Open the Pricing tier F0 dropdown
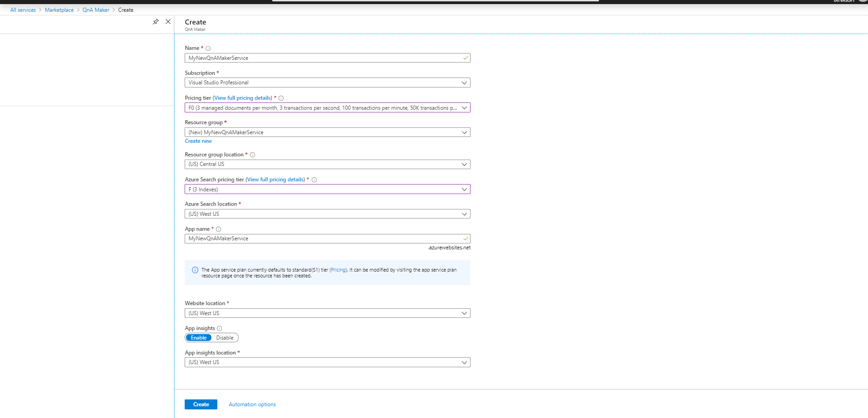 (327, 108)
